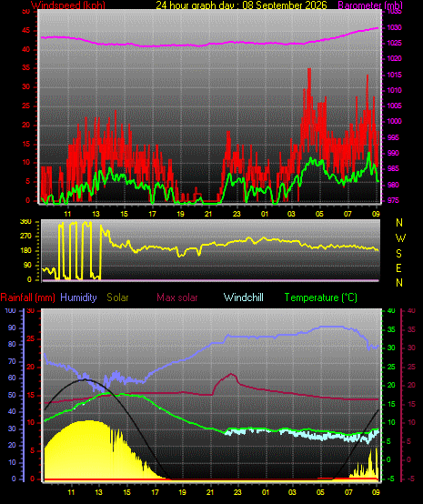Click the 1030 value on barometer axis
The height and width of the screenshot is (504, 423).
394,27
